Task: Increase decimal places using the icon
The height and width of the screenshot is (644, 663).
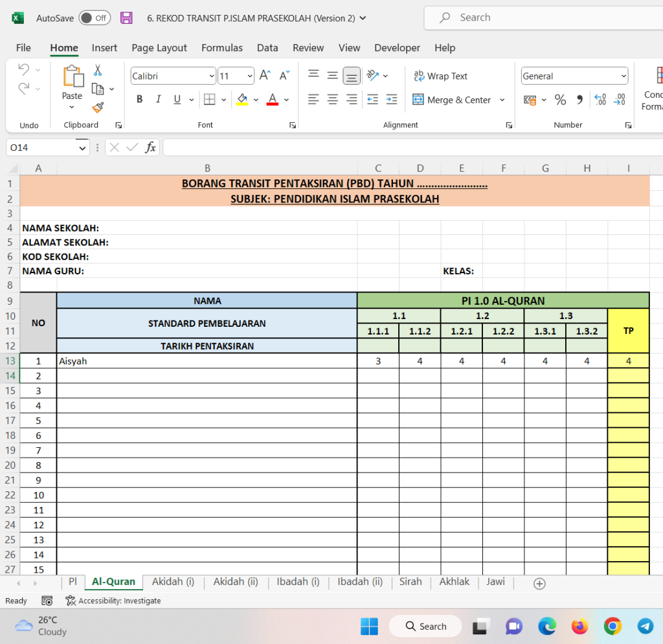Action: (601, 100)
